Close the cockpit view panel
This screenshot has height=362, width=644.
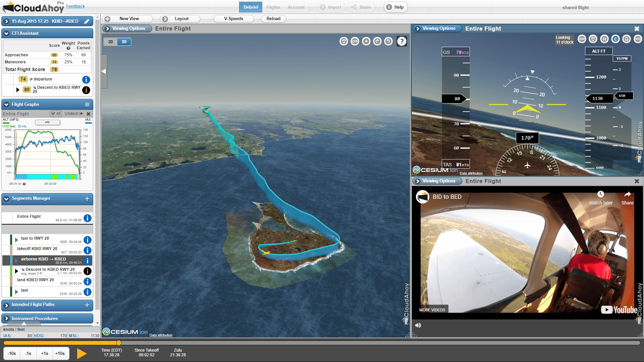637,29
